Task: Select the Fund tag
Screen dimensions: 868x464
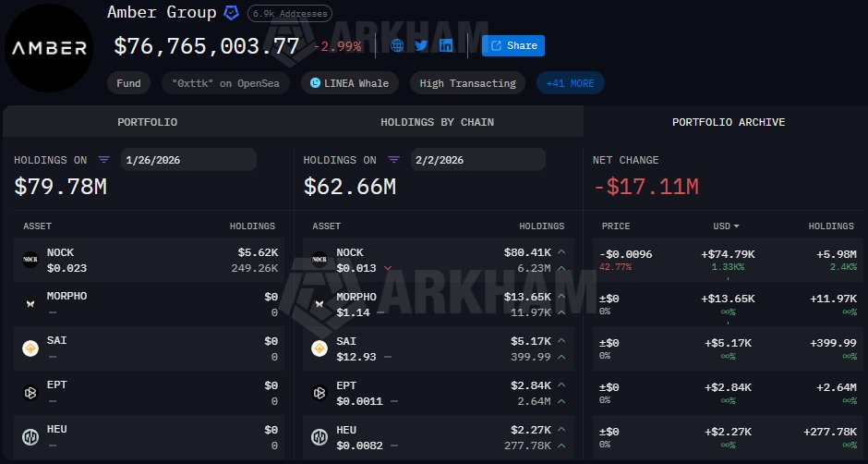Action: [128, 83]
